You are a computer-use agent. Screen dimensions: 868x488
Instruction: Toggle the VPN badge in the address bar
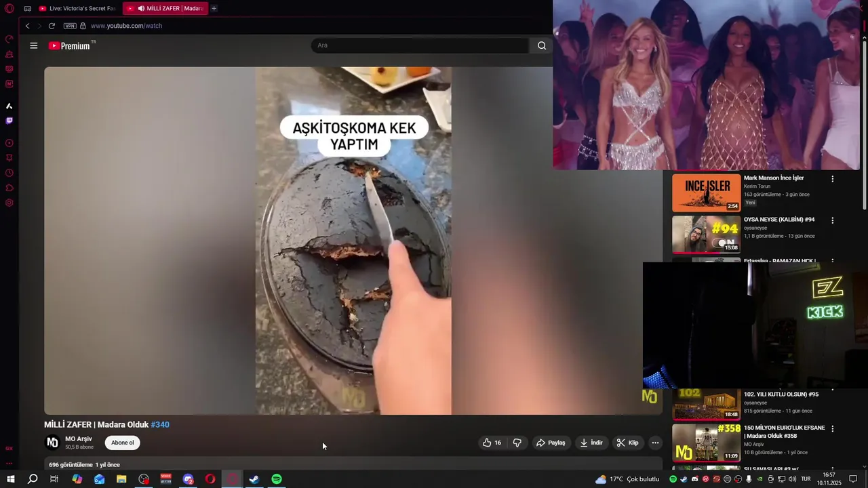point(70,26)
